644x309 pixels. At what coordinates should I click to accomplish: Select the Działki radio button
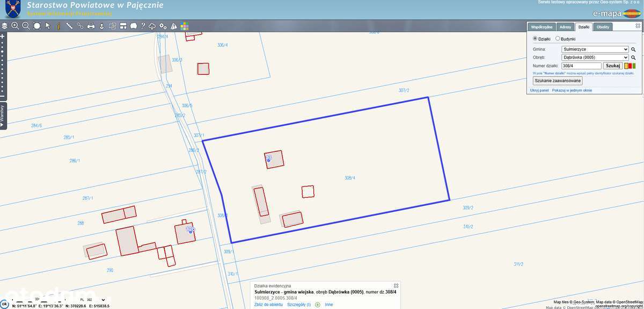[x=535, y=39]
